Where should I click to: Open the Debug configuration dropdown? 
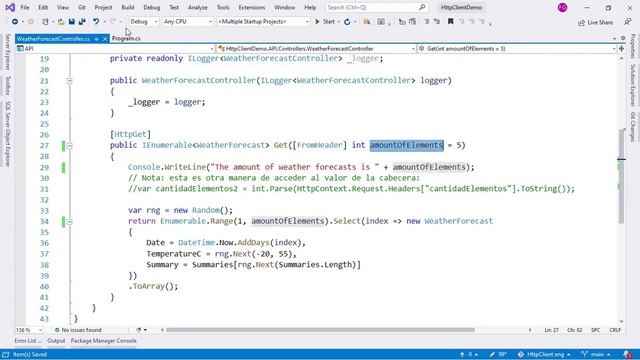click(x=144, y=22)
